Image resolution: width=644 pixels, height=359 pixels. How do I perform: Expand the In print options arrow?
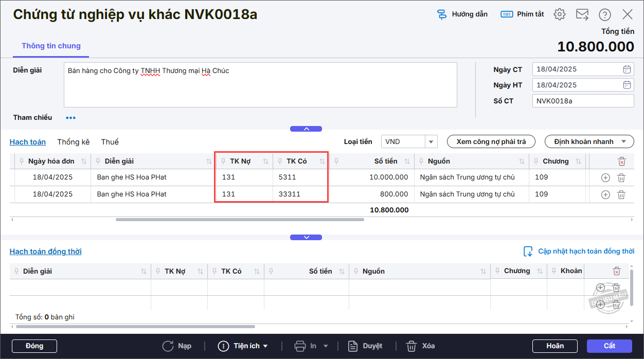(326, 346)
